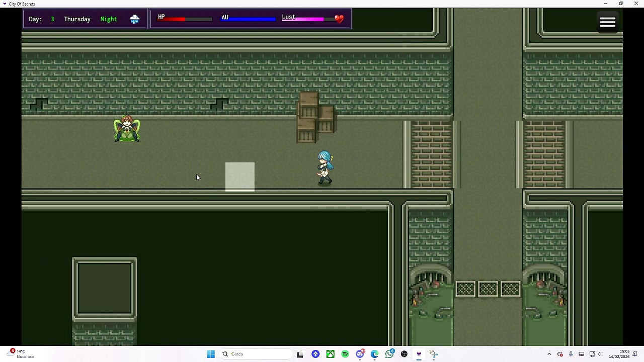Close the City Of Secrets window
The width and height of the screenshot is (644, 362).
coord(636,4)
